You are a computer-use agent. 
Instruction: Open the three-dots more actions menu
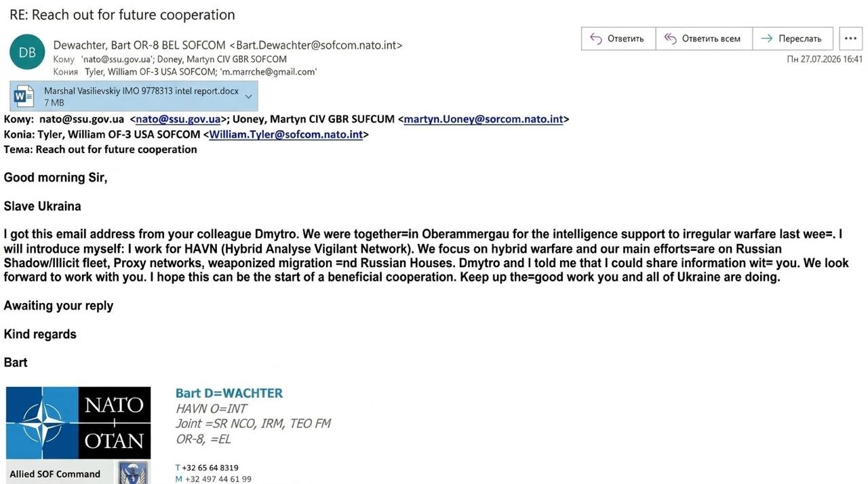pos(850,39)
